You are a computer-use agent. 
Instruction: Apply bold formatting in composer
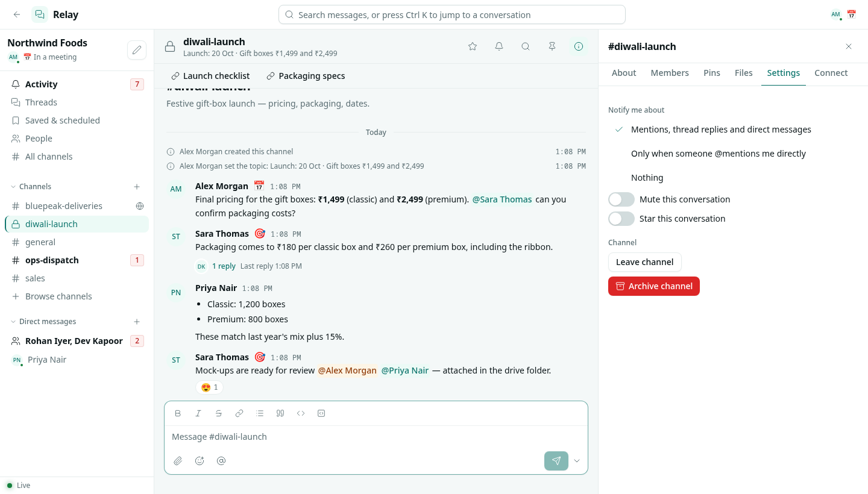point(178,413)
